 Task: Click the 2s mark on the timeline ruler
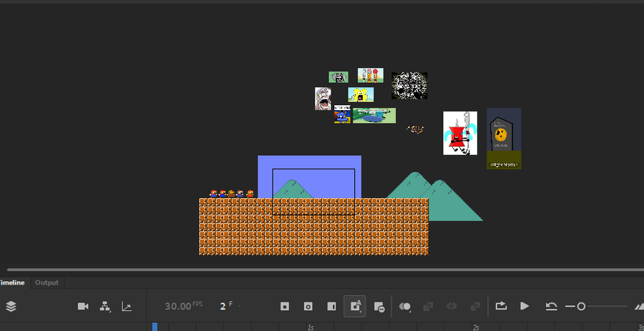click(476, 327)
